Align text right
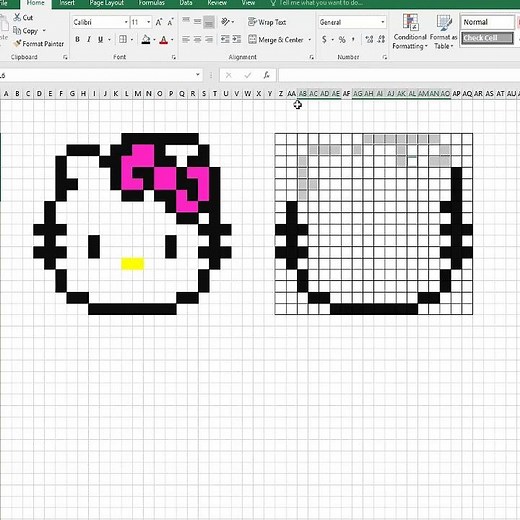This screenshot has height=520, width=520. coord(209,40)
